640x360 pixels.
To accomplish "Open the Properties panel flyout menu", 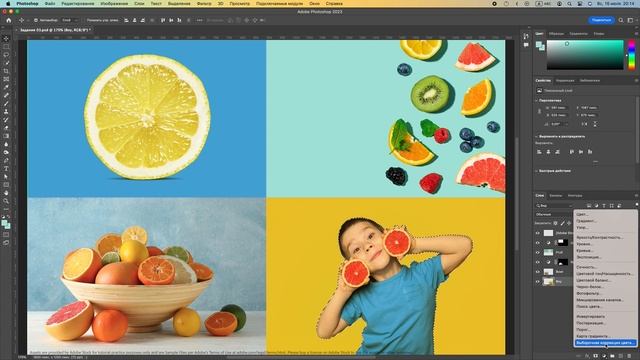I will coord(636,81).
